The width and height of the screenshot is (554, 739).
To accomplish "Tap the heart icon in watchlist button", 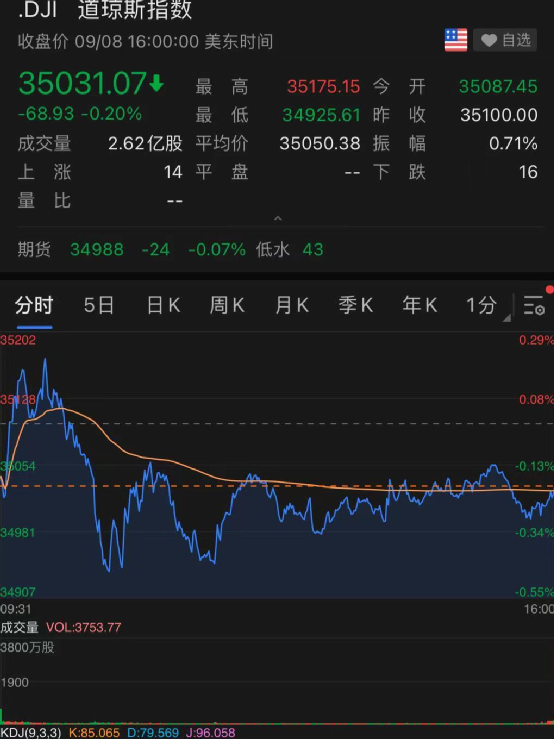I will pyautogui.click(x=489, y=41).
